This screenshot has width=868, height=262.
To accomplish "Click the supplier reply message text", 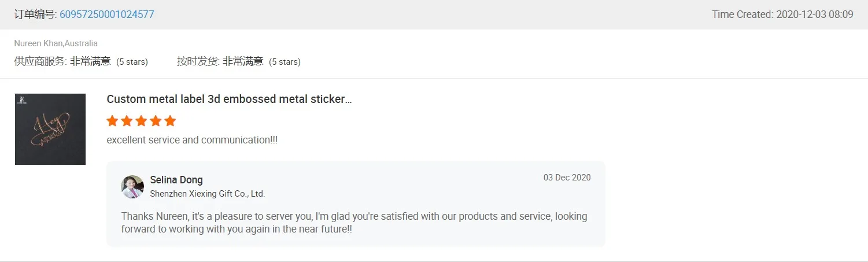I will [x=354, y=223].
